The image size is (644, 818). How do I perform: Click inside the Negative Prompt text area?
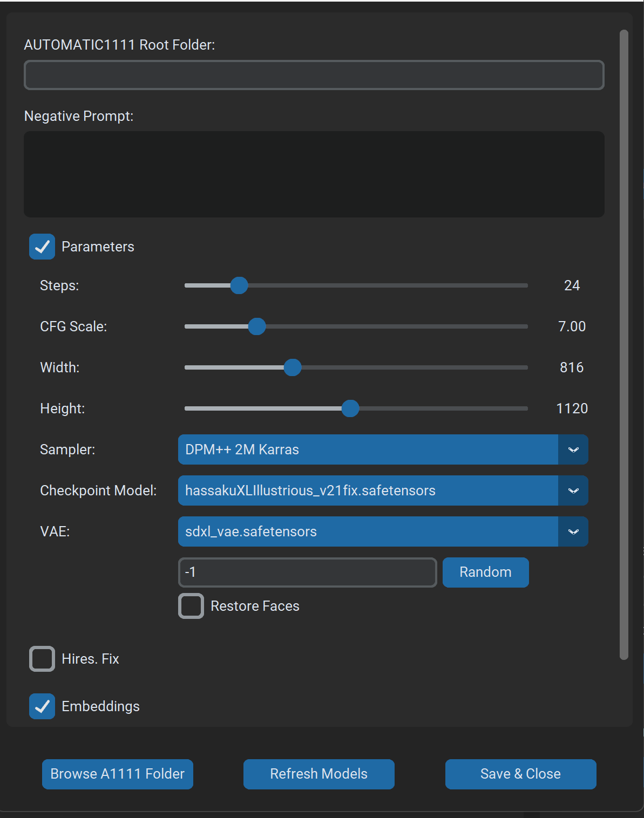tap(314, 174)
